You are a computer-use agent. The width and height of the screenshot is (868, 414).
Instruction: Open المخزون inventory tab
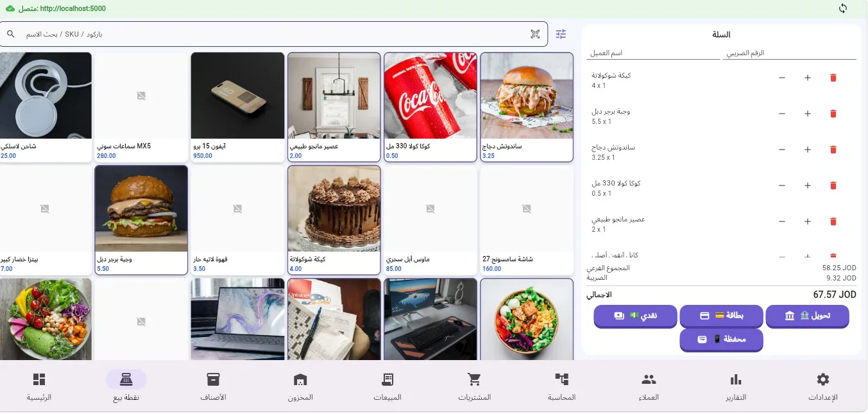coord(300,386)
